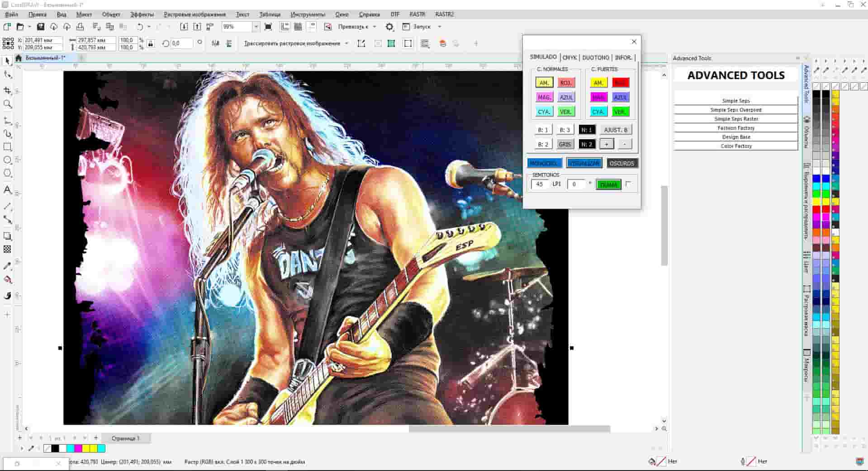The width and height of the screenshot is (868, 471).
Task: Open the RASTR2 menu
Action: [x=444, y=14]
